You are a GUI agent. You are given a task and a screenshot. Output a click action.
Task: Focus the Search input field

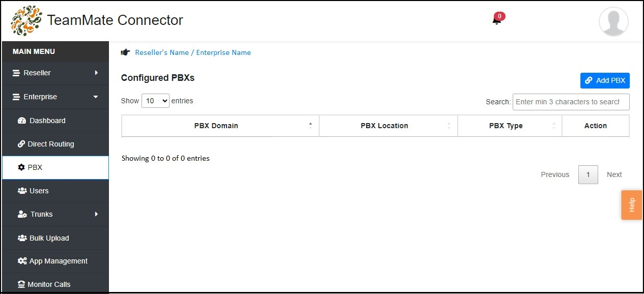(x=571, y=102)
